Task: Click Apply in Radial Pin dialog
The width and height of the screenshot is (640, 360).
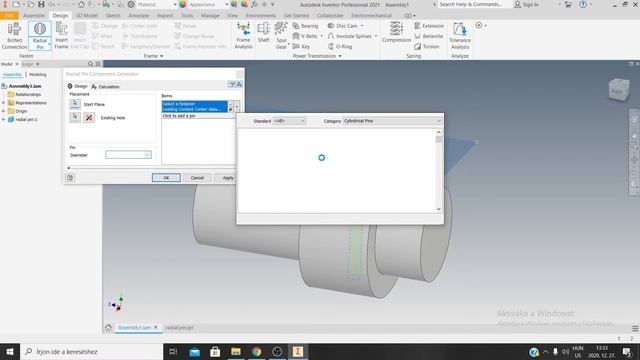Action: 226,178
